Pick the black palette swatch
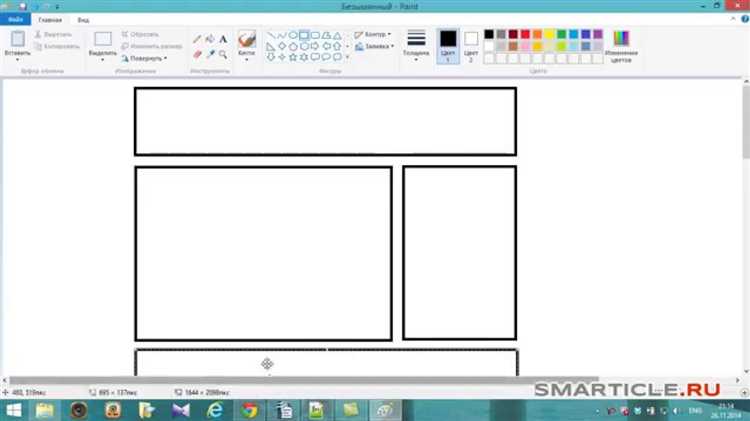750x421 pixels. pos(489,34)
